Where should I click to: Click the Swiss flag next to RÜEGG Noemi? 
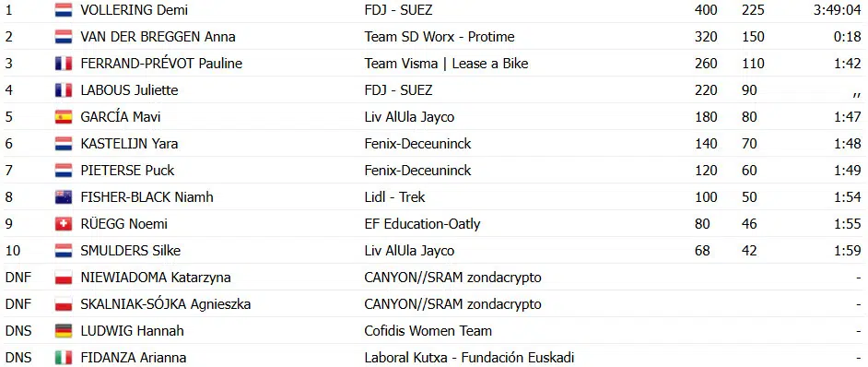(x=64, y=224)
